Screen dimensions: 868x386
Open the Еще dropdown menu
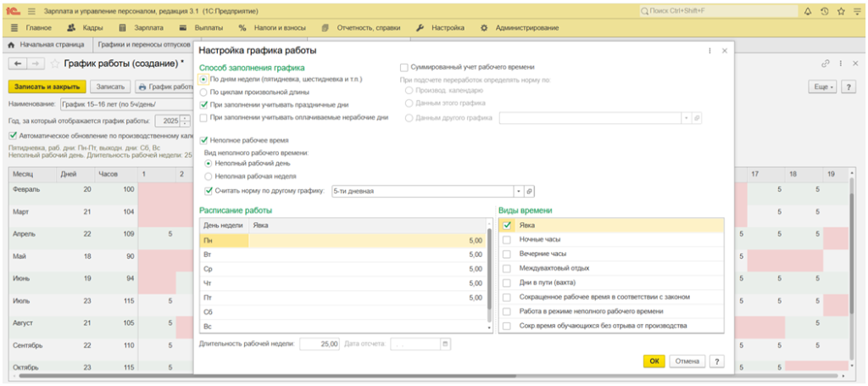[x=822, y=87]
